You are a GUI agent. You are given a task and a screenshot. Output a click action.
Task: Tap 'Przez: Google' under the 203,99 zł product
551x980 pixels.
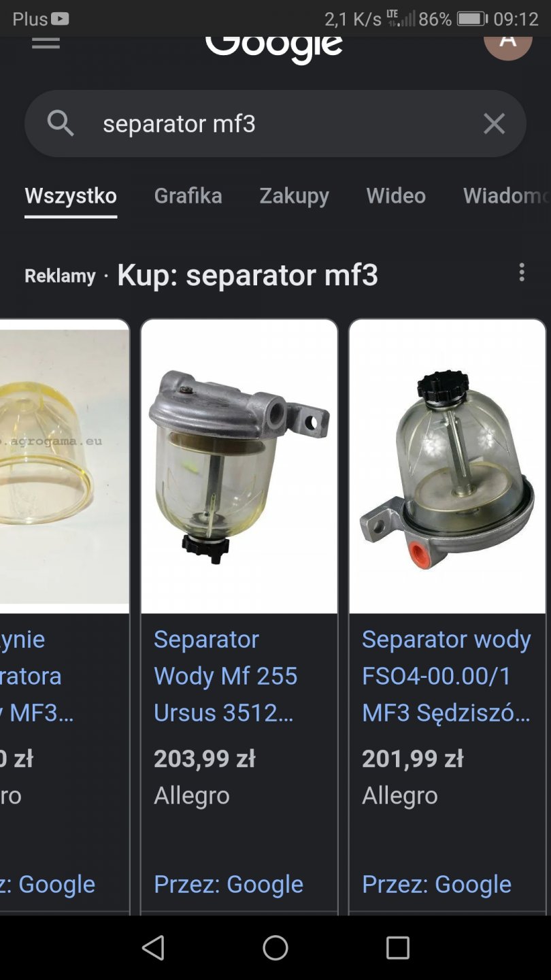tap(229, 884)
